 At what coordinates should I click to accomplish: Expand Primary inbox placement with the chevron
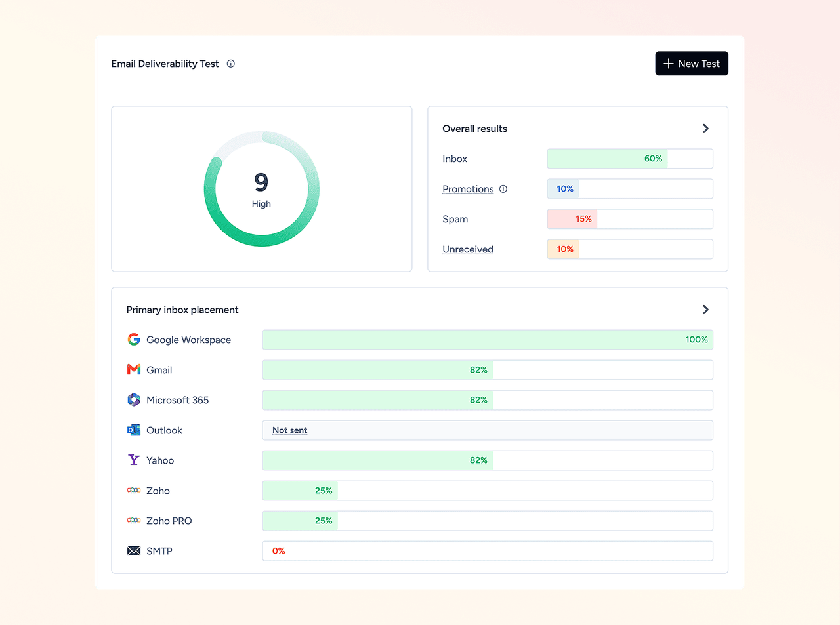pos(705,310)
